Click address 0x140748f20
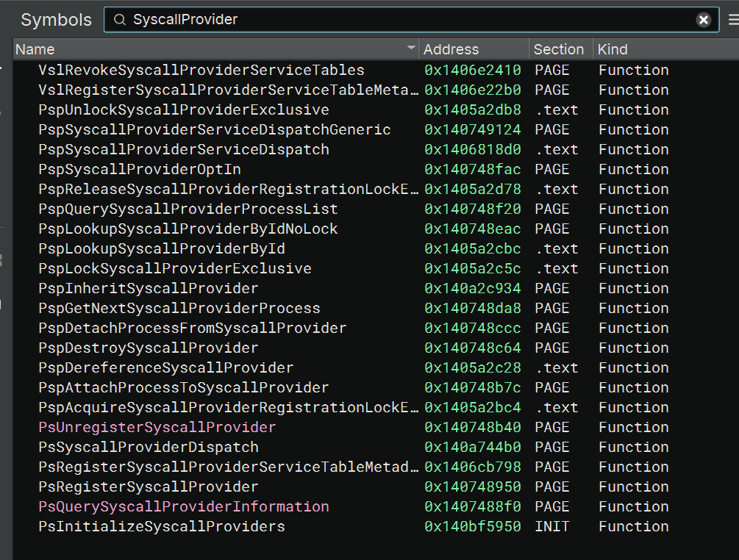Viewport: 739px width, 560px height. click(473, 209)
